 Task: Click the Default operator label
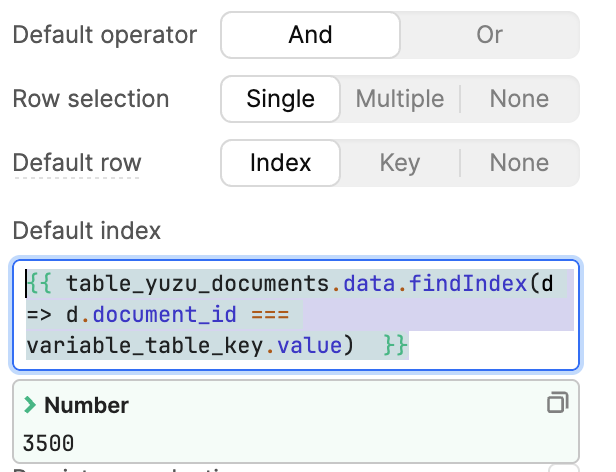[104, 35]
